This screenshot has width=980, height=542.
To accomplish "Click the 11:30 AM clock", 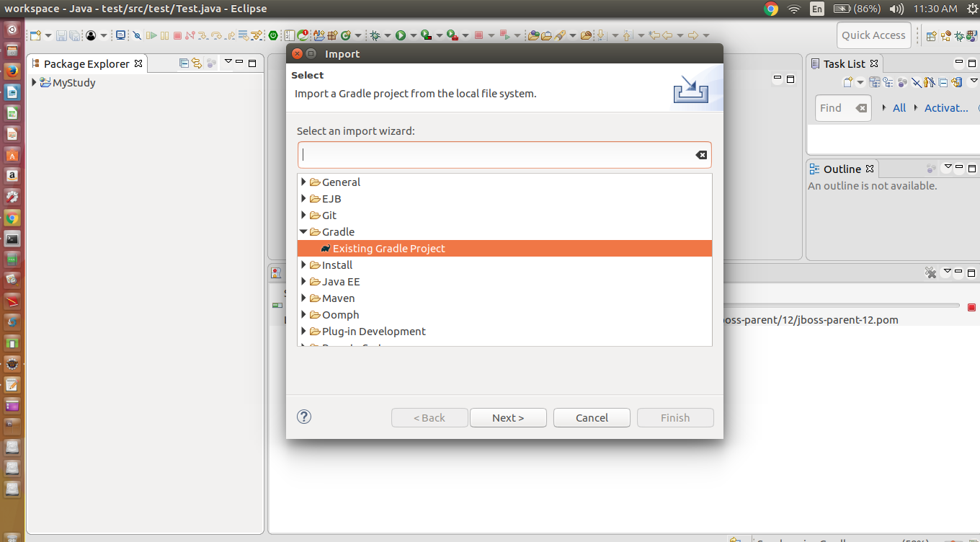I will (x=935, y=9).
